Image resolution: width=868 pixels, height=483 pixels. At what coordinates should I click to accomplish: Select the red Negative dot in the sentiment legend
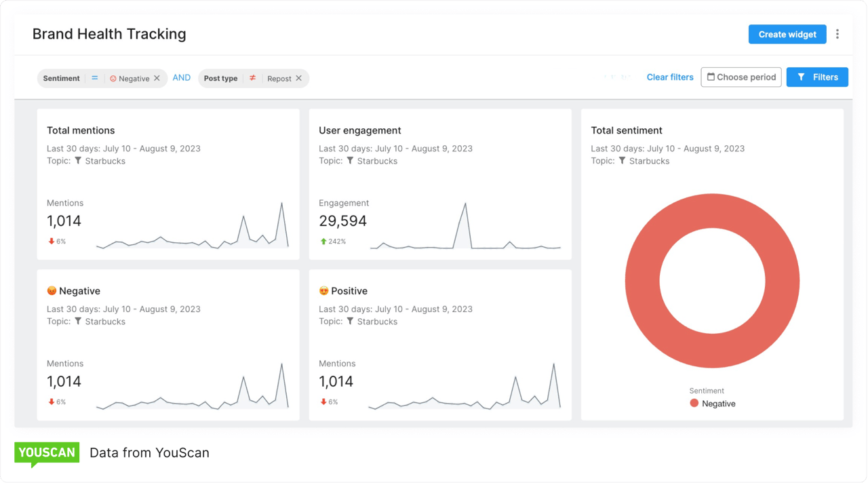pyautogui.click(x=694, y=403)
